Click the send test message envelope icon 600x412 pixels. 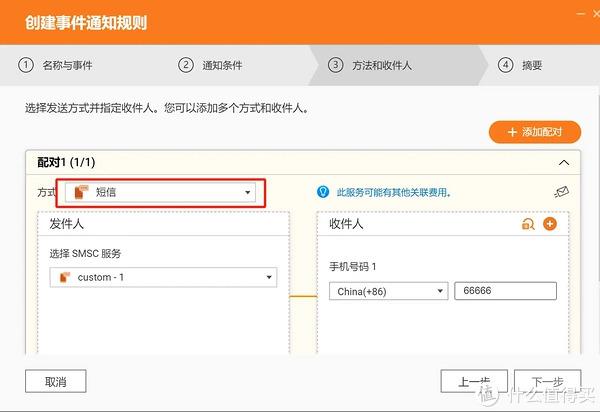tap(562, 192)
